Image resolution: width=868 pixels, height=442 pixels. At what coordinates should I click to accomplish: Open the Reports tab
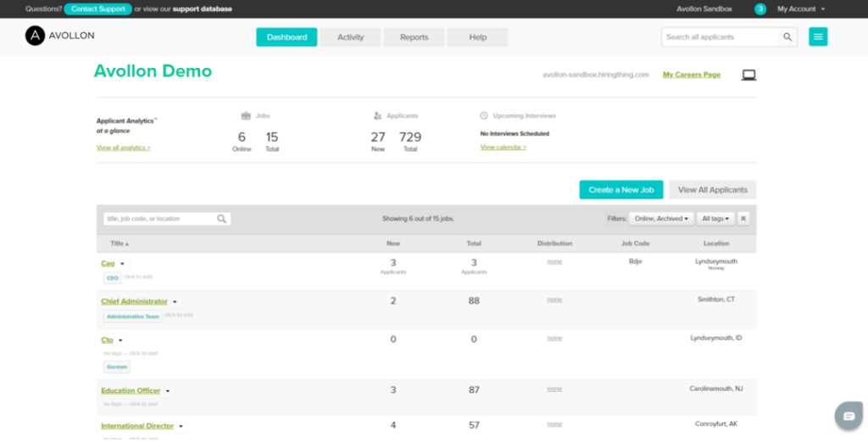coord(414,37)
